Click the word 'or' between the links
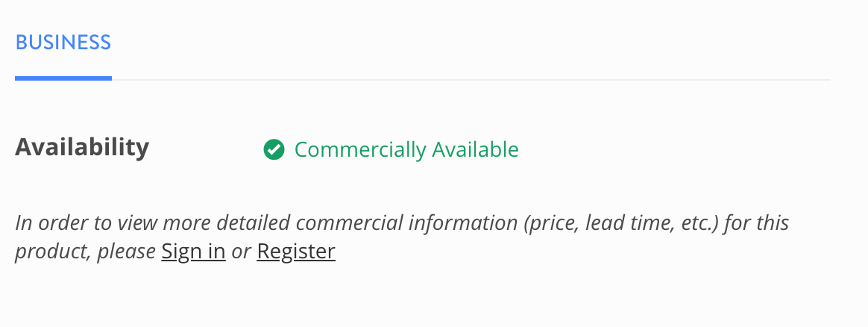Screen dimensions: 868x327 [242, 252]
